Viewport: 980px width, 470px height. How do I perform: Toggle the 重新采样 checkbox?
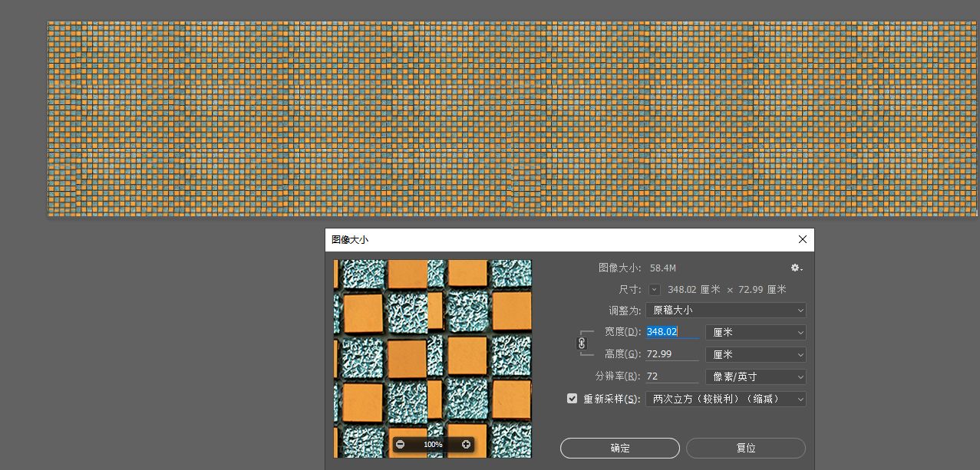[x=572, y=399]
